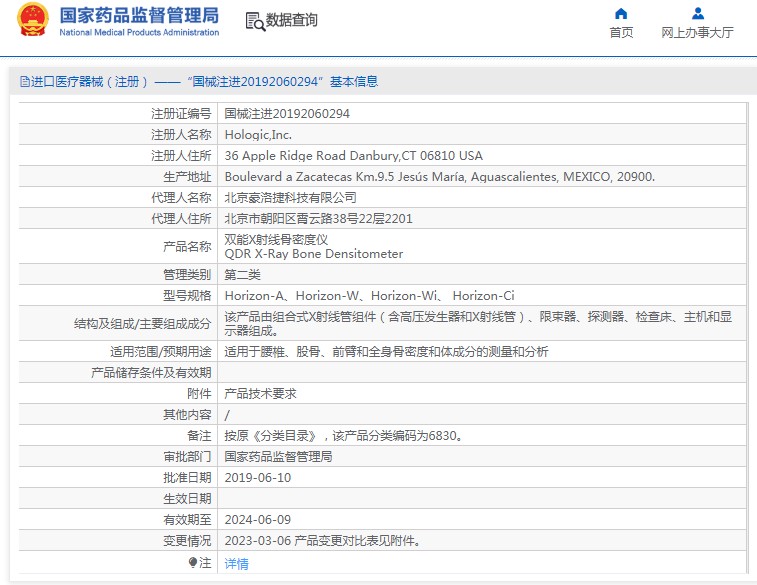The image size is (757, 585).
Task: Open the 详情 details link
Action: [x=237, y=563]
